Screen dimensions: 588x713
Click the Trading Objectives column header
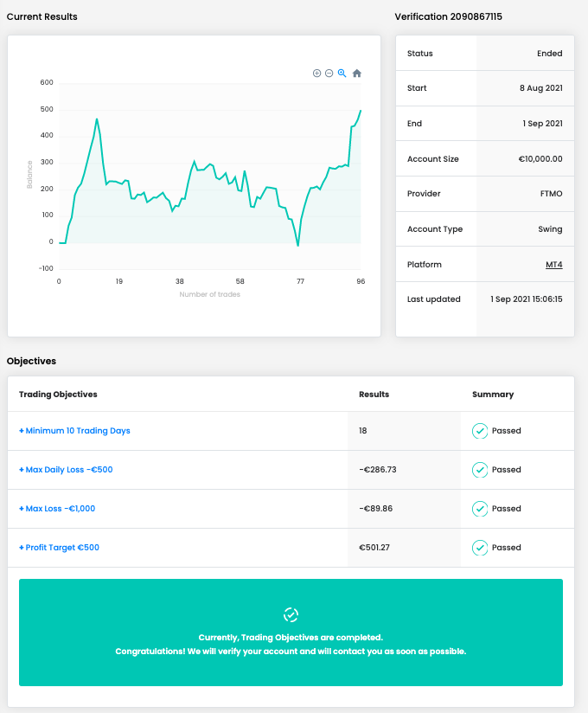(x=58, y=395)
